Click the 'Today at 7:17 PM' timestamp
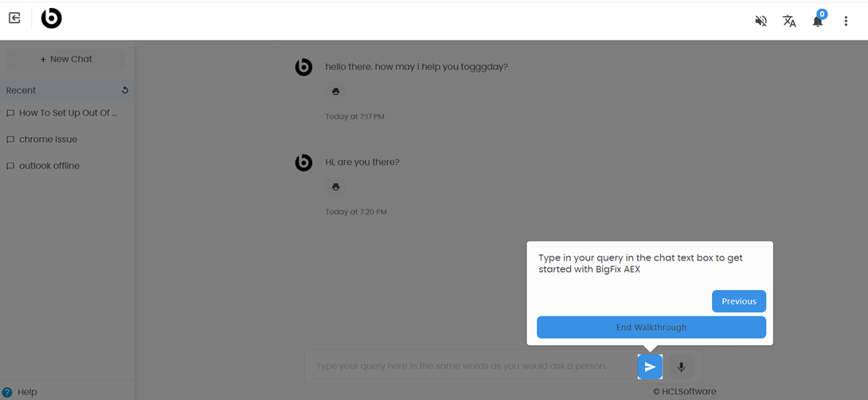Screen dimensions: 868x400 coord(355,117)
